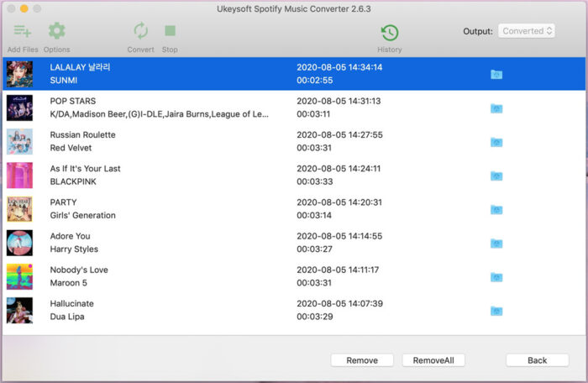This screenshot has width=588, height=383.
Task: Open the History clock icon
Action: 390,33
